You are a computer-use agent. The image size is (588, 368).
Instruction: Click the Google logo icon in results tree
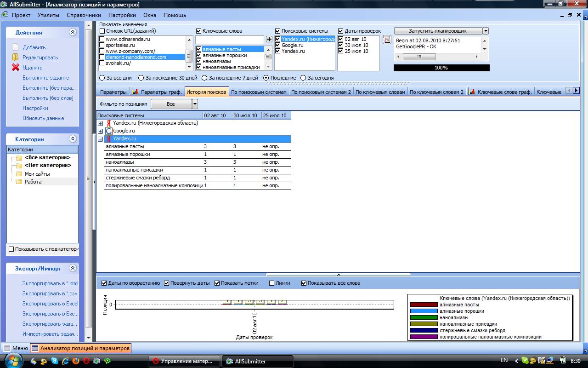coord(109,131)
